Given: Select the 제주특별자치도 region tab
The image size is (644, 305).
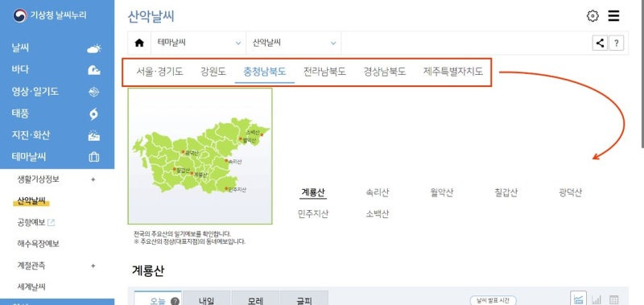Looking at the screenshot, I should point(453,72).
